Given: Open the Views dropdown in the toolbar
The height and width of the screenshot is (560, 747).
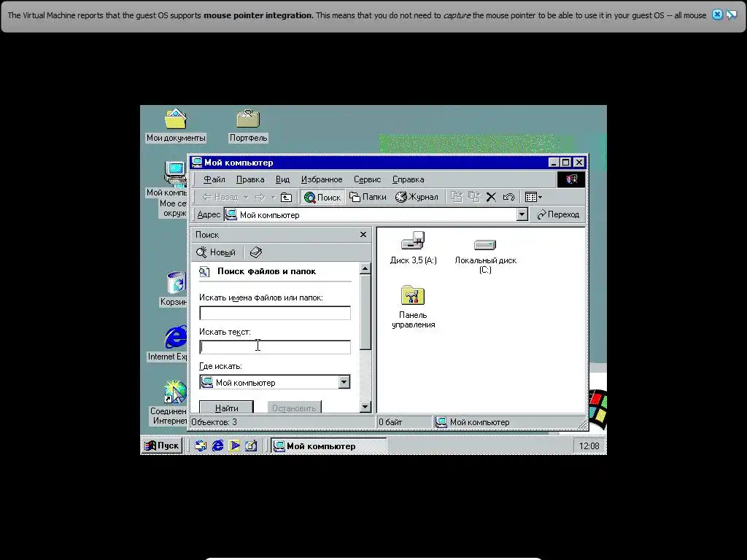Looking at the screenshot, I should [533, 197].
